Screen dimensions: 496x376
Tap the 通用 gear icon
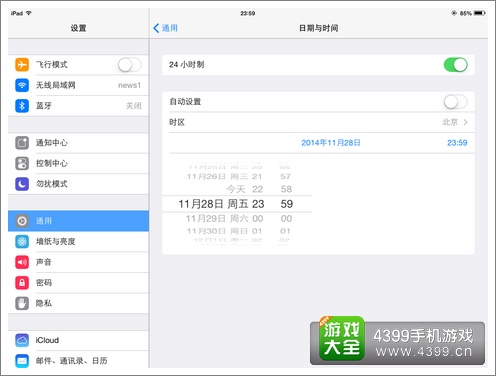(x=22, y=221)
